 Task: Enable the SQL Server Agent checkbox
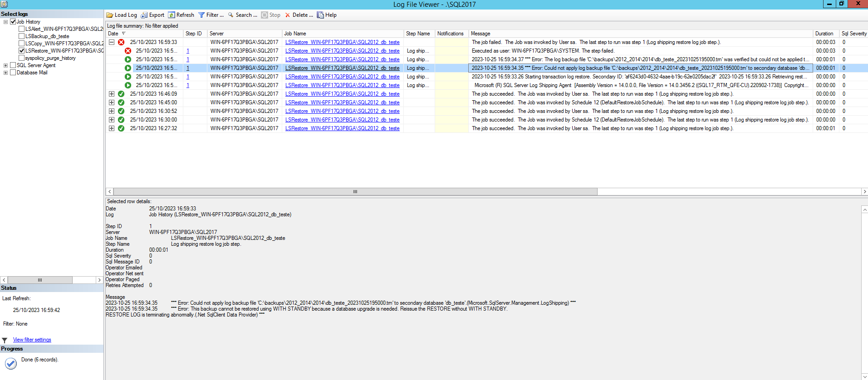pyautogui.click(x=13, y=65)
